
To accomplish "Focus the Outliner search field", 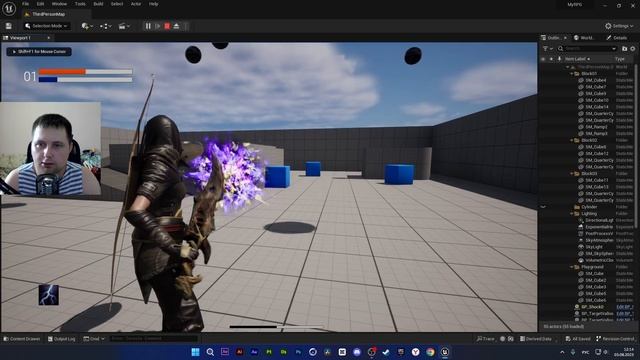I will (x=586, y=49).
